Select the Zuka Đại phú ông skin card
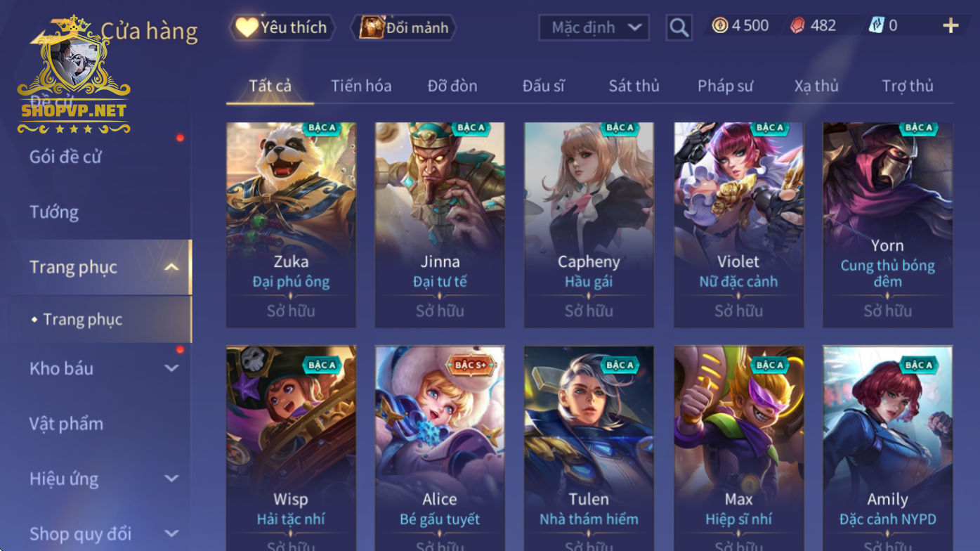 tap(291, 225)
